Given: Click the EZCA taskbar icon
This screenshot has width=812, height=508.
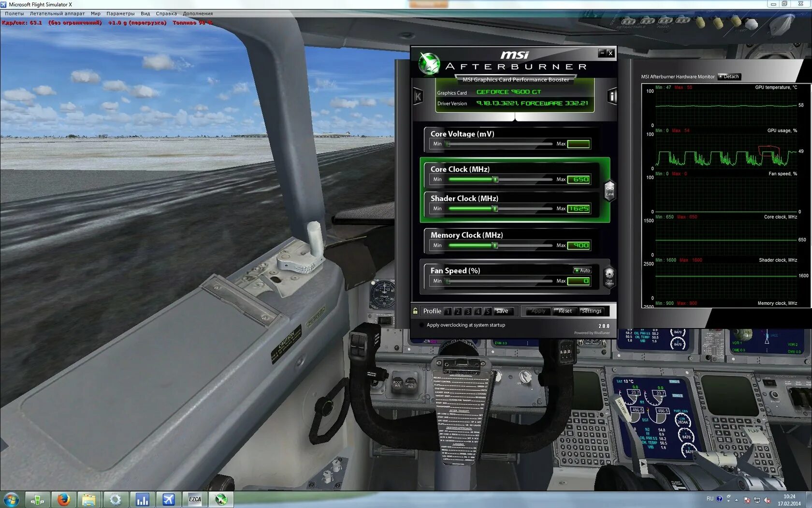Looking at the screenshot, I should click(195, 500).
